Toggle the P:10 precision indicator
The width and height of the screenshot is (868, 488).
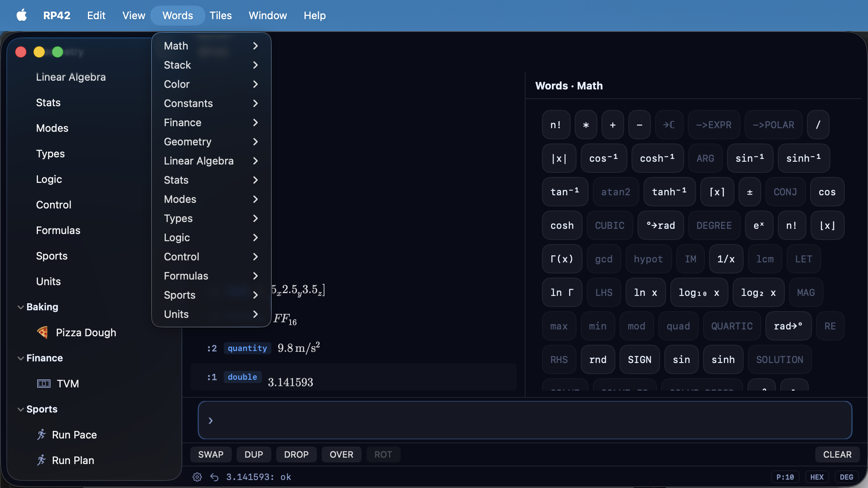pyautogui.click(x=785, y=477)
